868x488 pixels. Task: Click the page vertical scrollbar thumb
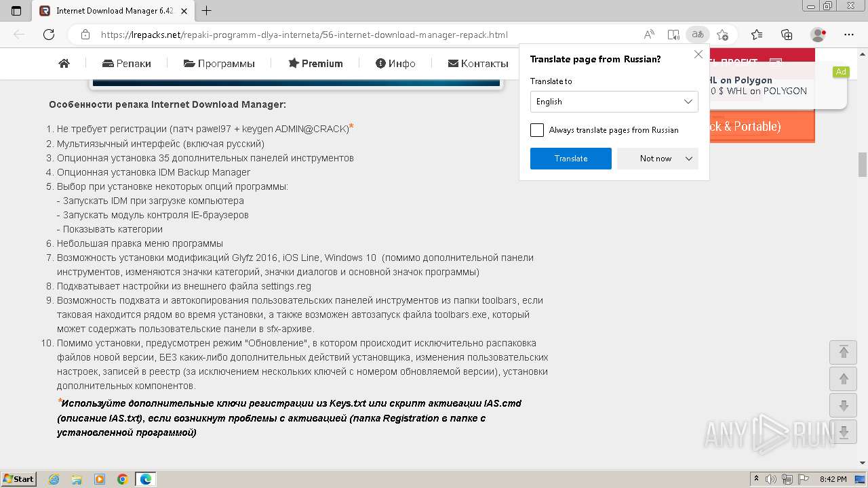click(863, 163)
